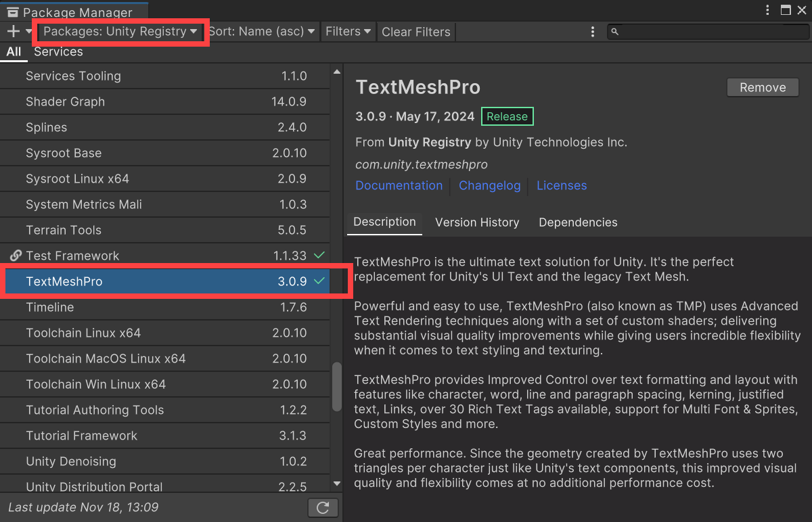This screenshot has height=522, width=812.
Task: Click the Shader Graph version 14.0.9
Action: pos(289,102)
